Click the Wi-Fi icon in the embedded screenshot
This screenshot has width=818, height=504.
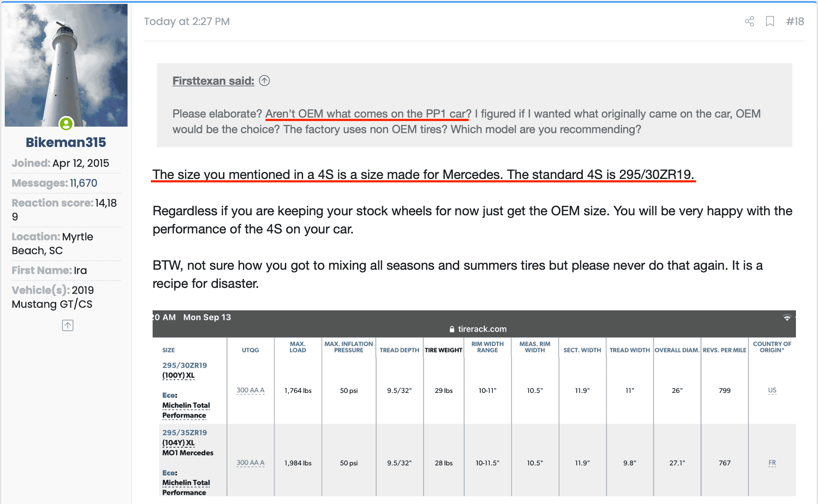coord(787,318)
